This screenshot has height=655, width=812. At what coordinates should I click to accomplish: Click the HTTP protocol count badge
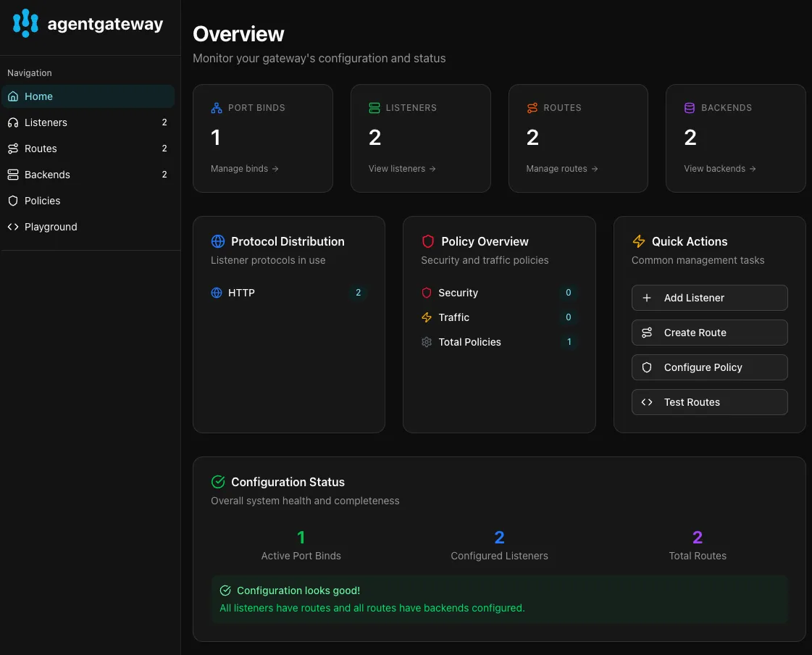(358, 293)
